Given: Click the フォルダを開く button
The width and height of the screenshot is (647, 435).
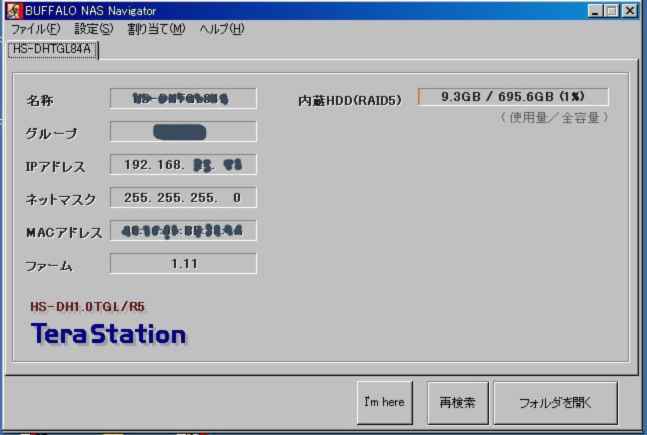Looking at the screenshot, I should [555, 402].
